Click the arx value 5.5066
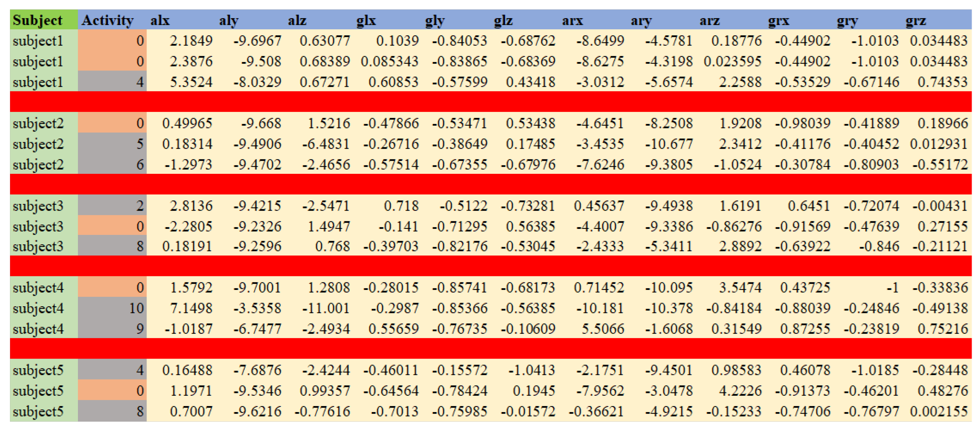The height and width of the screenshot is (429, 980). point(603,329)
